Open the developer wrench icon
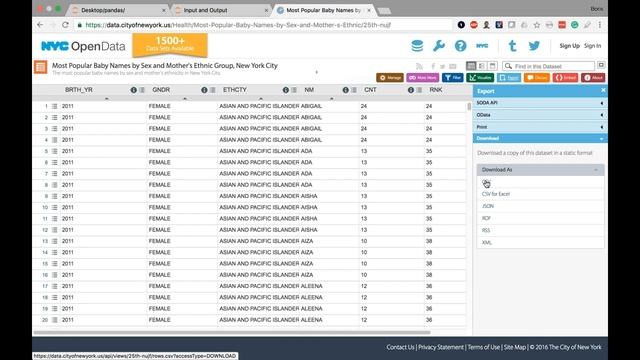The height and width of the screenshot is (360, 640). 439,46
